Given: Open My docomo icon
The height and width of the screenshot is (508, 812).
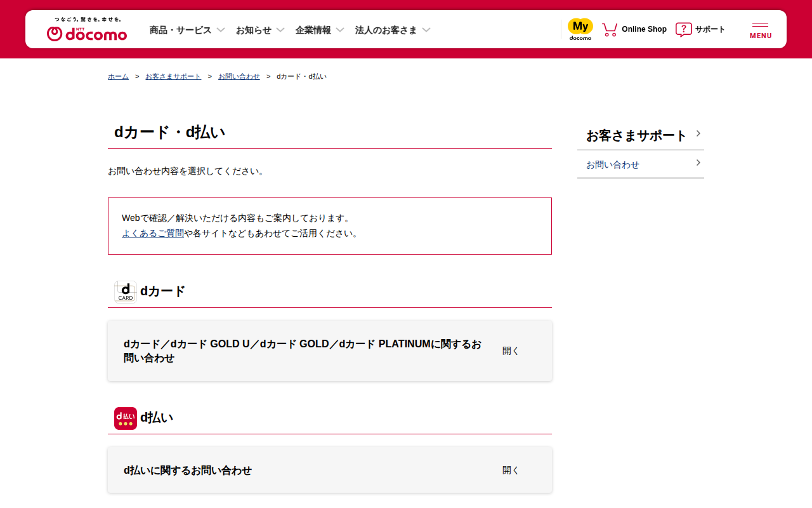Looking at the screenshot, I should 580,29.
